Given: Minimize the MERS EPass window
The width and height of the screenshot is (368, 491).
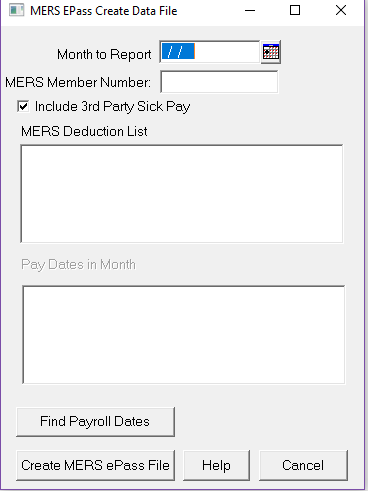Looking at the screenshot, I should point(250,11).
